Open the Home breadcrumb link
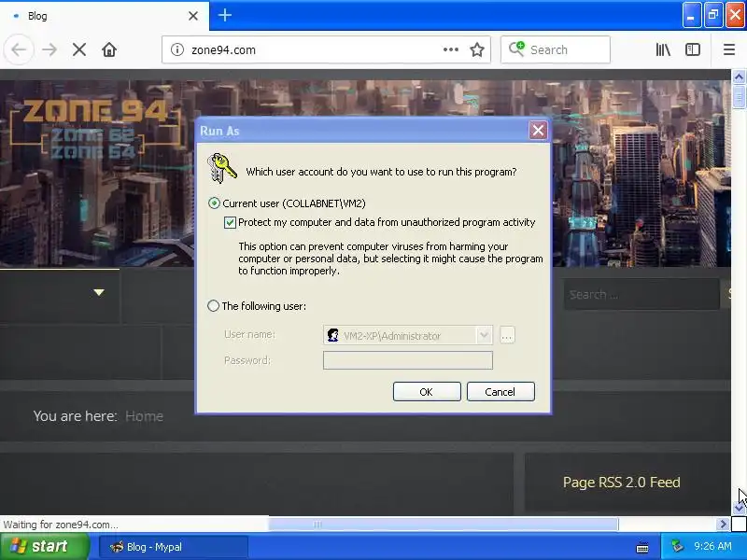This screenshot has width=747, height=560. coord(144,416)
